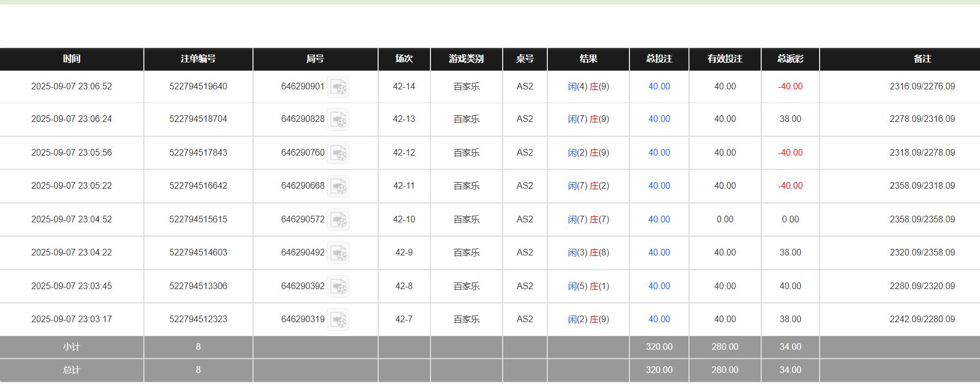Open the replay icon for round 646290668
Image resolution: width=980 pixels, height=384 pixels.
338,186
